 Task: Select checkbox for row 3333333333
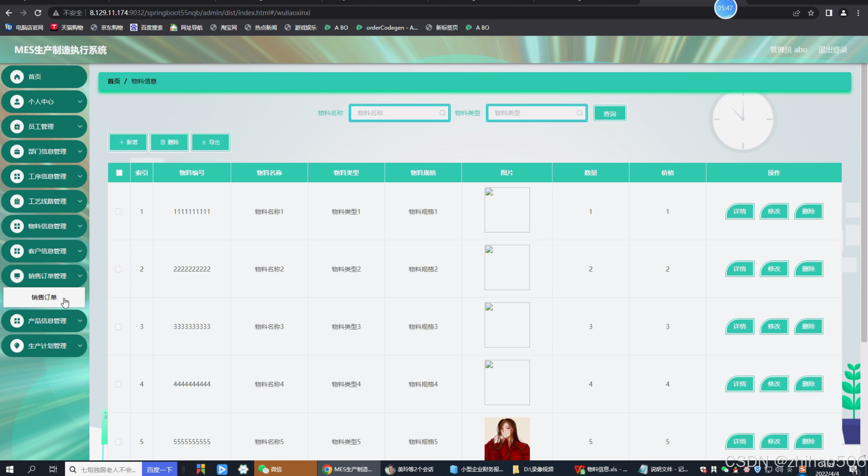119,327
